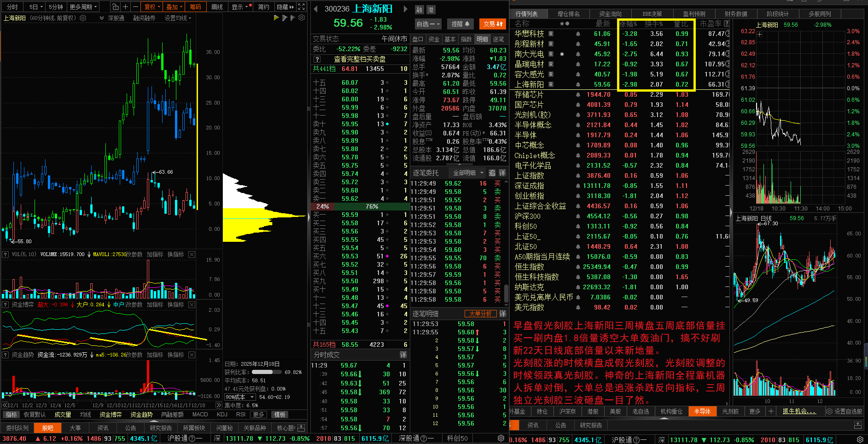Select 半导体 sector tab
This screenshot has width=868, height=444.
pyautogui.click(x=702, y=411)
